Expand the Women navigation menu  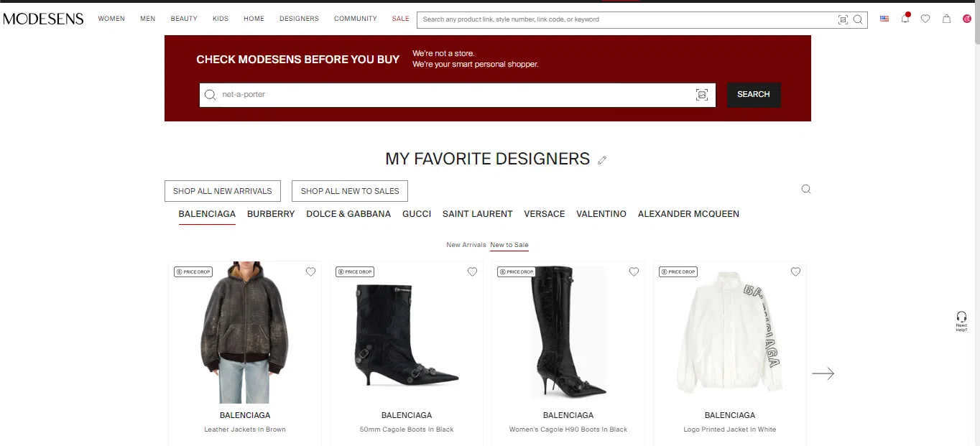111,19
